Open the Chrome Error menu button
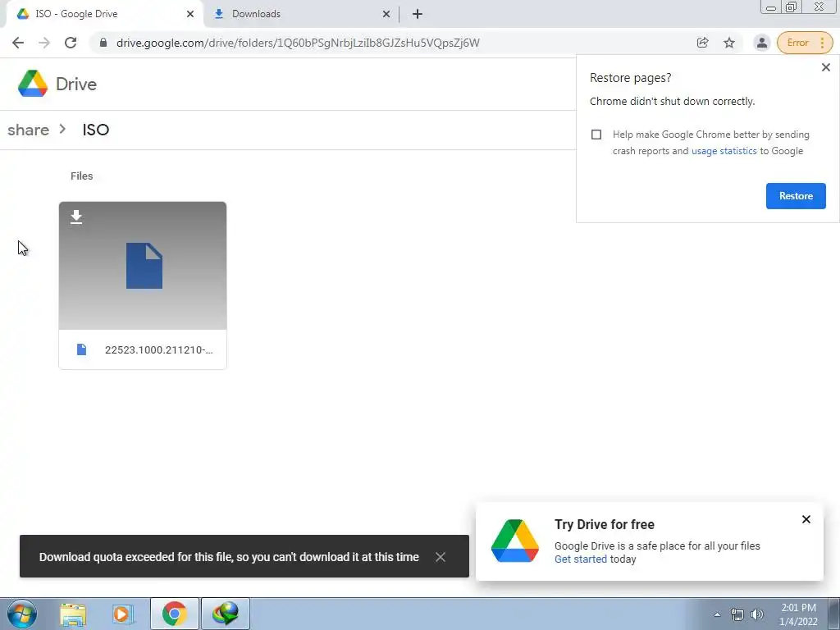 click(805, 43)
